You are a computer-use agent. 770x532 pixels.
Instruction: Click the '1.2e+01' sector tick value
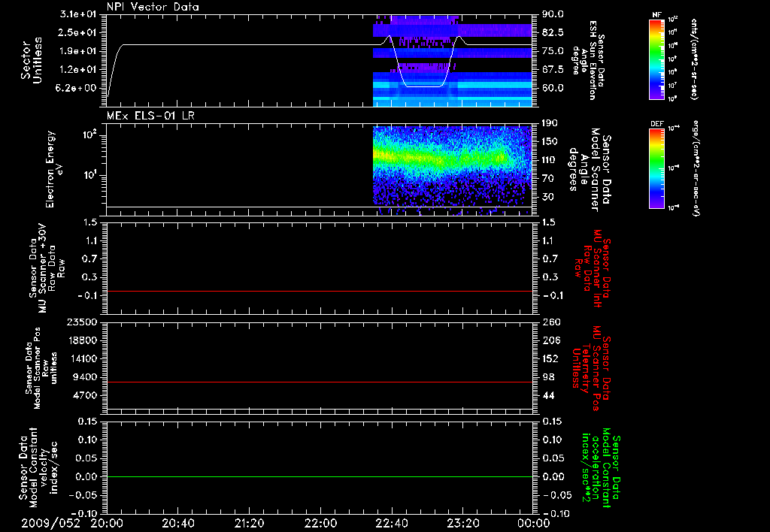[78, 70]
